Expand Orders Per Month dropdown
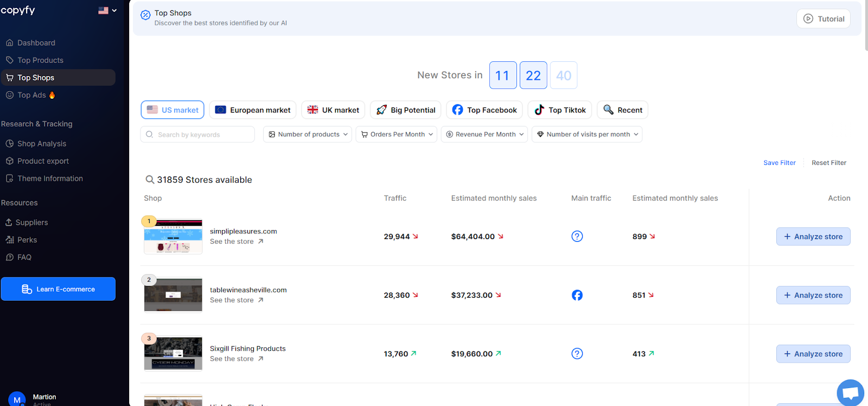 tap(397, 134)
